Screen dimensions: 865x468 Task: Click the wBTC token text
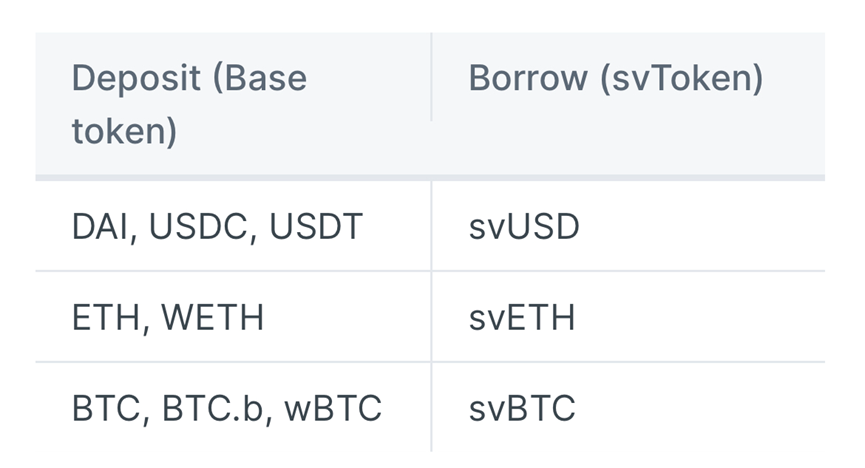333,408
